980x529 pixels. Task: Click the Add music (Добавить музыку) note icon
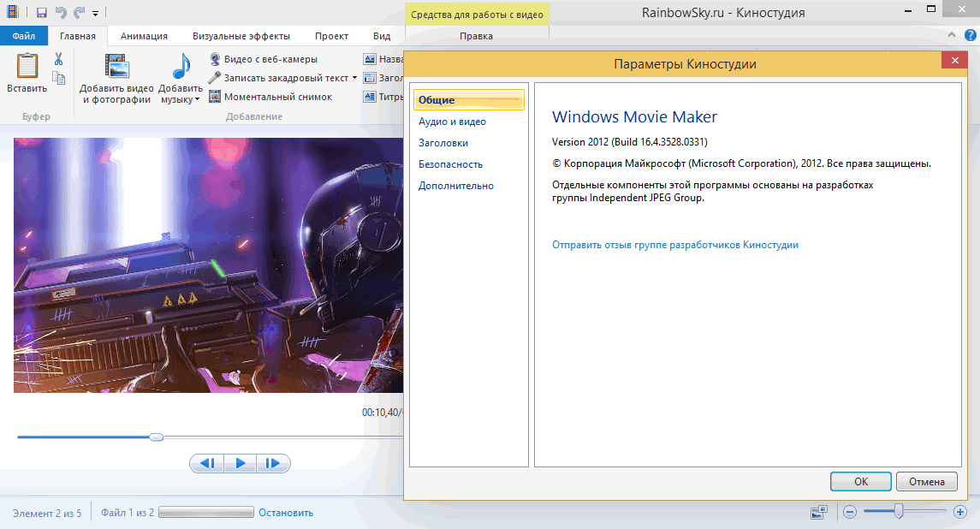coord(181,66)
